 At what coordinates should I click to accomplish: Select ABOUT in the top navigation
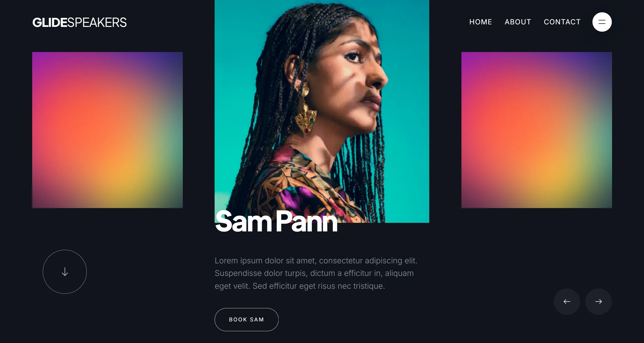518,22
